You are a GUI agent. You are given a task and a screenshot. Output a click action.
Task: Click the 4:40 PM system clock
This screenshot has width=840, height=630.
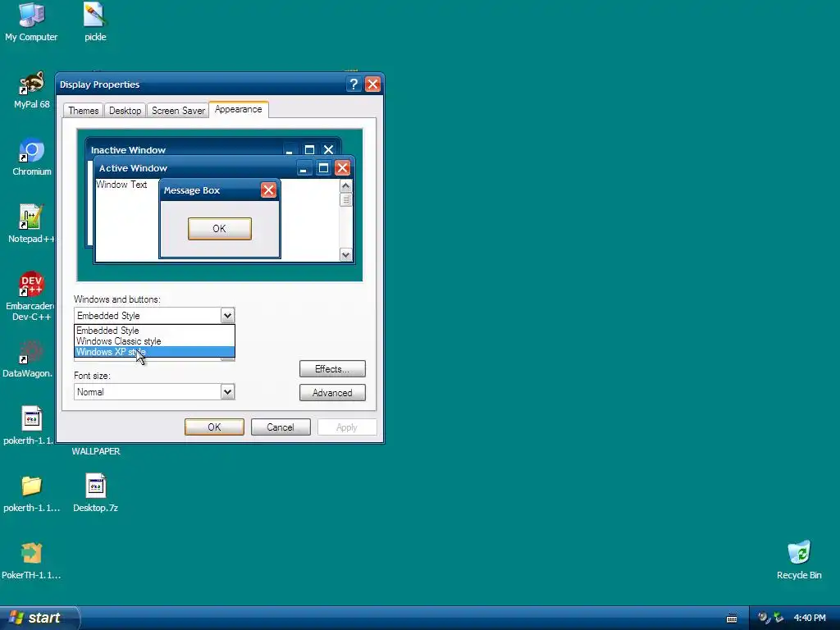coord(810,619)
